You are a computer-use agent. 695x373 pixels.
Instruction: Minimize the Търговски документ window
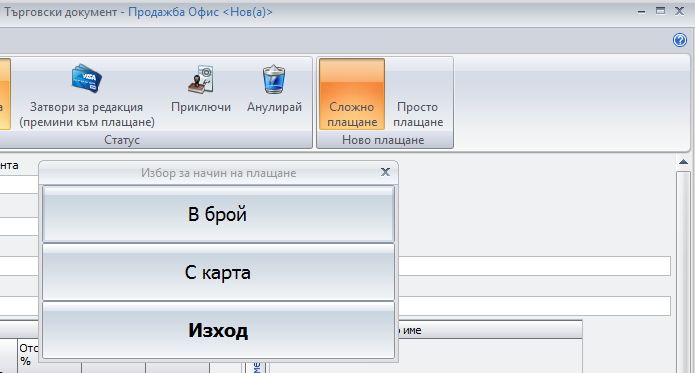641,12
